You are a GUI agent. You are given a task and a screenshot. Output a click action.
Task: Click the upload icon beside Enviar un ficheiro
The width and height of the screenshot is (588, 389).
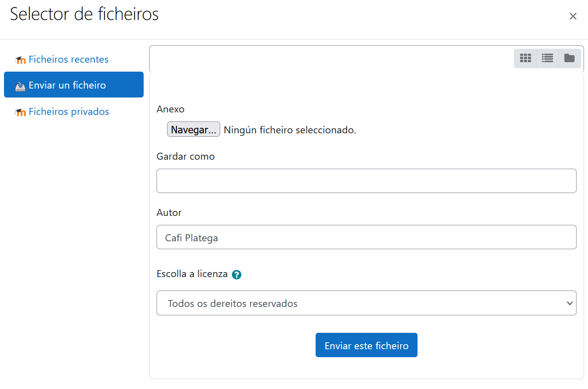point(20,86)
